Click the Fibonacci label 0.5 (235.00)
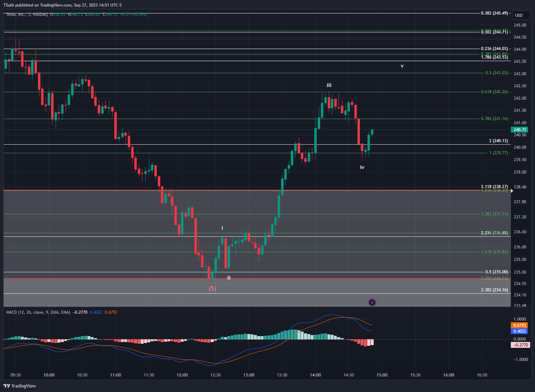This screenshot has height=392, width=535. coord(497,272)
